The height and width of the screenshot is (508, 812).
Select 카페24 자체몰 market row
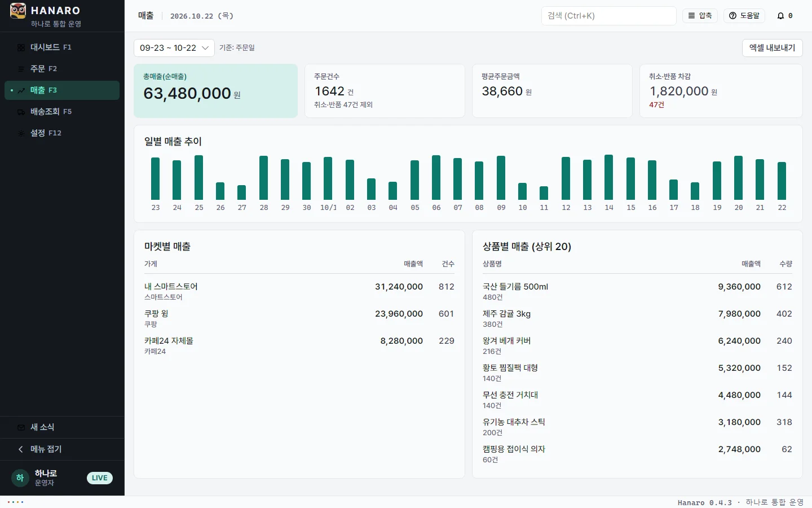(299, 345)
